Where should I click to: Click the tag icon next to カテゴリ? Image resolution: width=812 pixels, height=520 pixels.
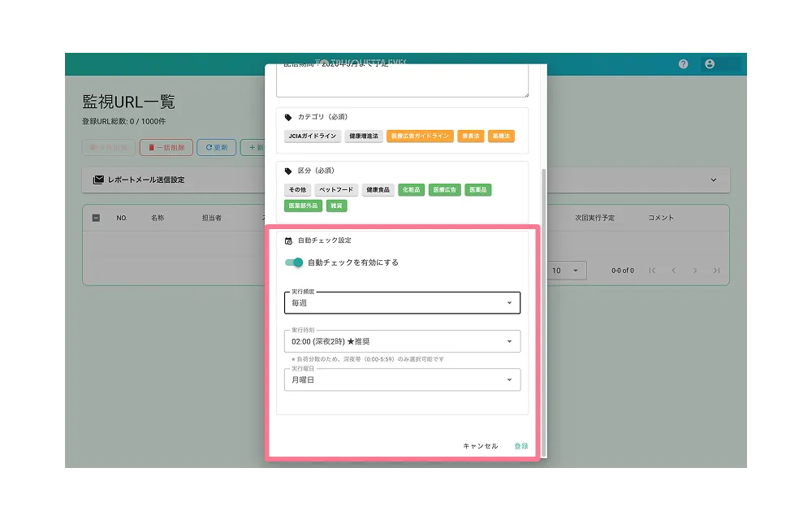[x=288, y=117]
